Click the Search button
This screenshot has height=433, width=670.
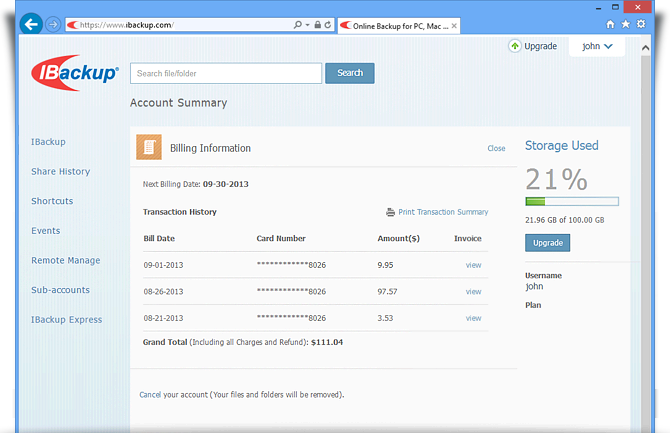(350, 73)
